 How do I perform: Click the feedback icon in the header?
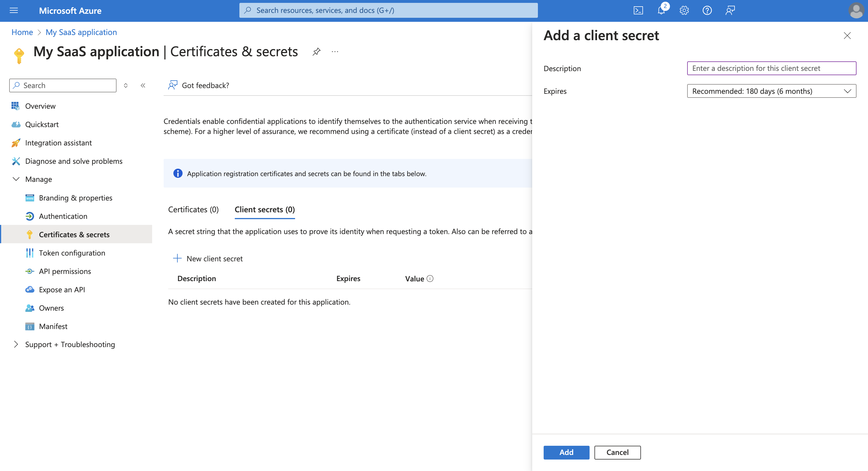pos(730,10)
